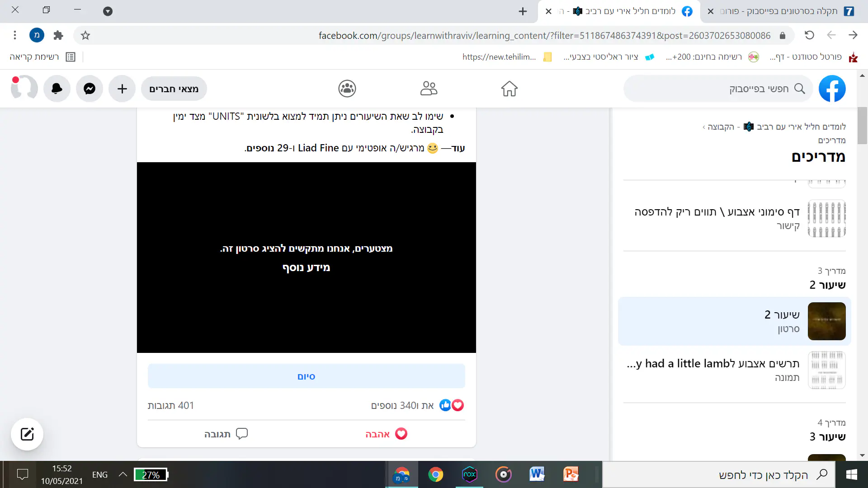Open the notifications bell icon
Image resolution: width=868 pixels, height=488 pixels.
[57, 89]
